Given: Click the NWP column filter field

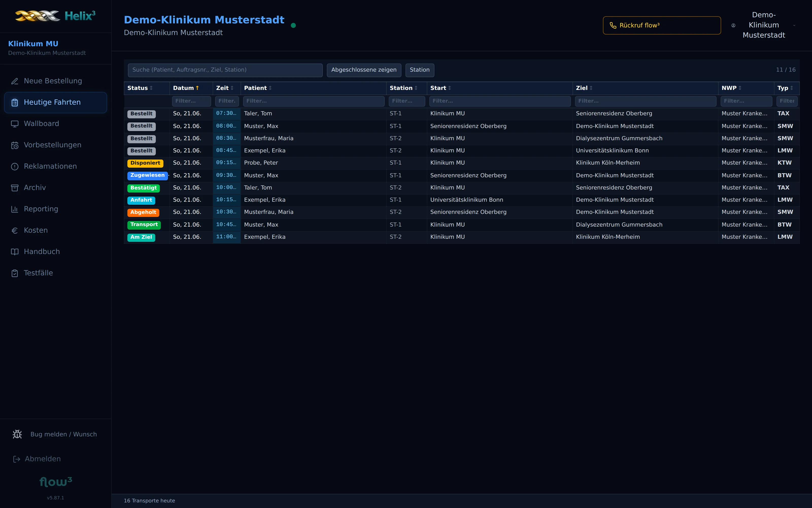Looking at the screenshot, I should tap(746, 101).
